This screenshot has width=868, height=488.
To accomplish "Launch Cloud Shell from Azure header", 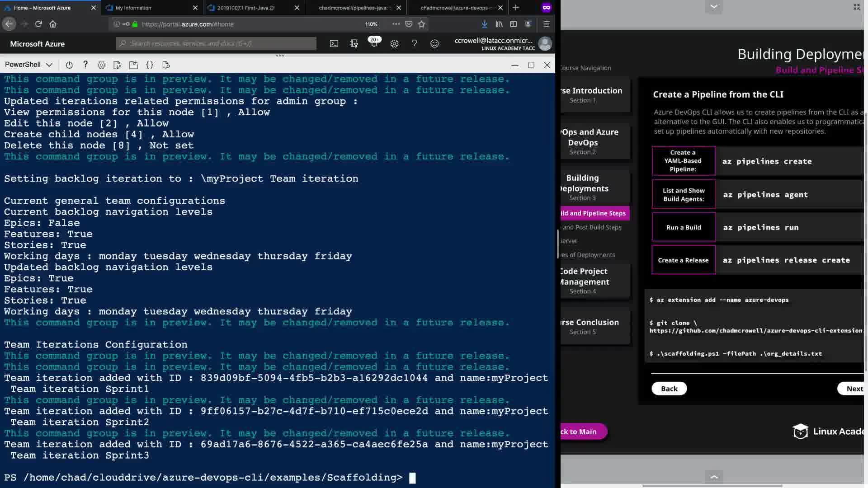I will [x=334, y=44].
